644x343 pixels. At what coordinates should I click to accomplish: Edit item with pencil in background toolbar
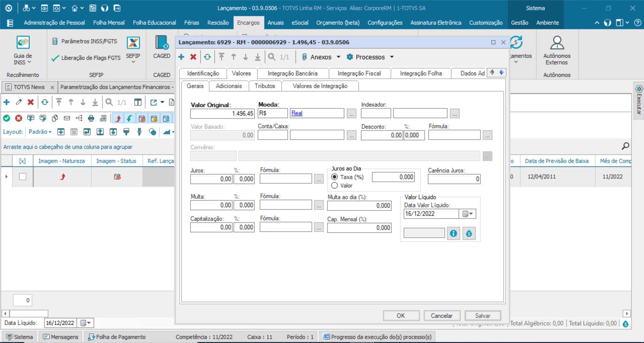click(x=19, y=102)
